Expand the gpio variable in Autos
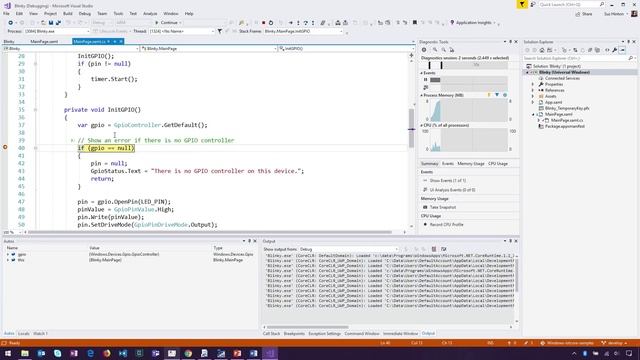Image resolution: width=640 pixels, height=360 pixels. (8, 254)
